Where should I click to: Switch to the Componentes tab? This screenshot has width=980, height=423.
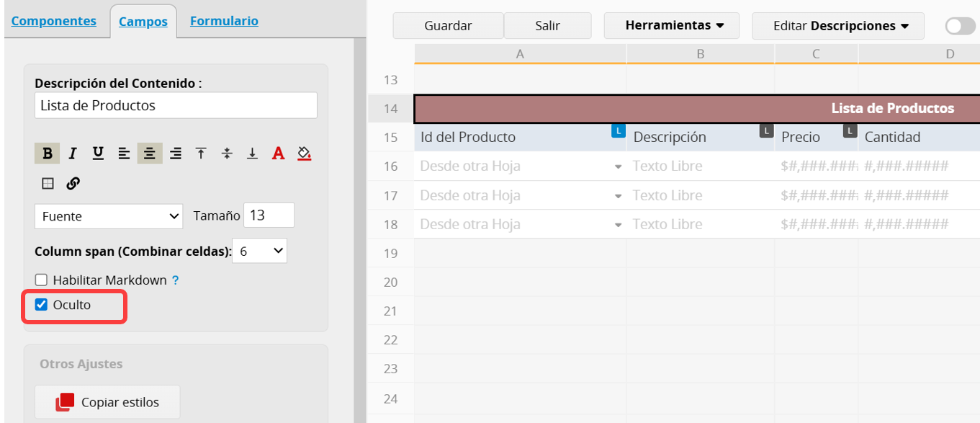(x=54, y=21)
